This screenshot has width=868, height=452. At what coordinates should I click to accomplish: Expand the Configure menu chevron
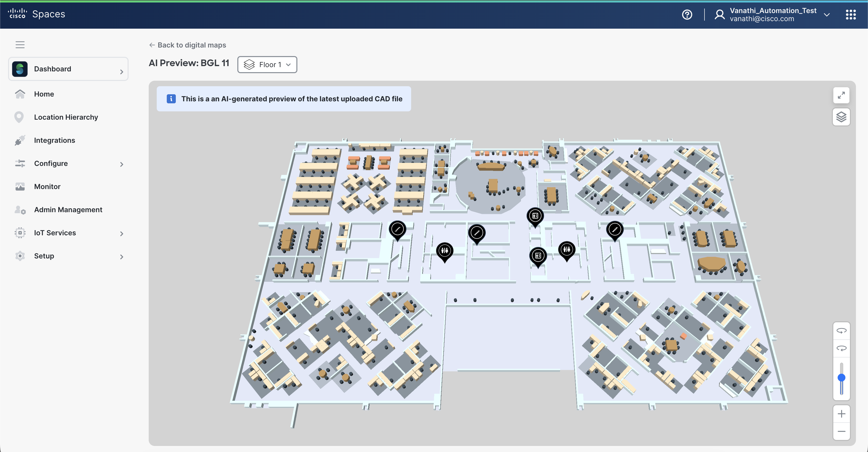(122, 164)
